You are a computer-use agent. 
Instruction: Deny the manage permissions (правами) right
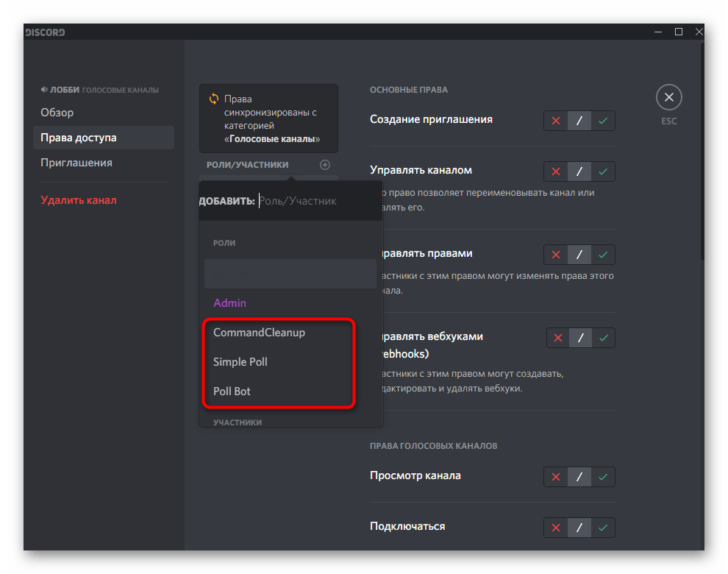coord(556,255)
